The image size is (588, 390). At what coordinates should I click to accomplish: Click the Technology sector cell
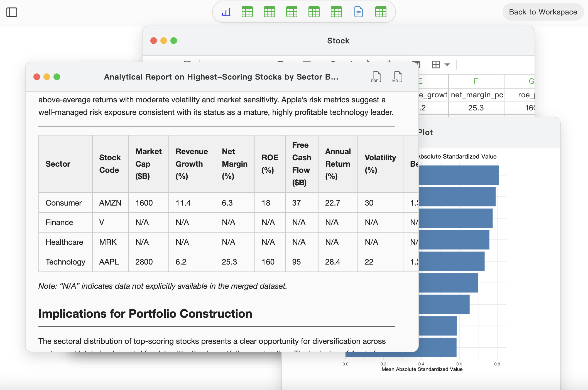(x=65, y=262)
